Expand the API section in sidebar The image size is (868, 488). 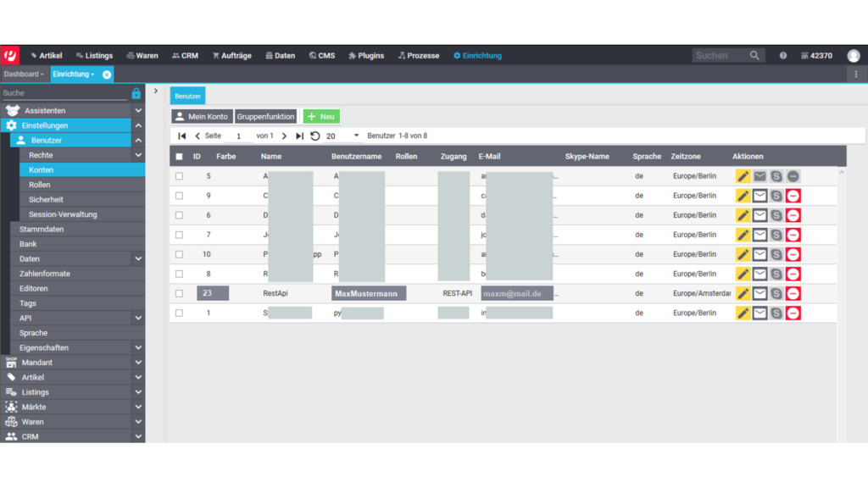pos(137,318)
